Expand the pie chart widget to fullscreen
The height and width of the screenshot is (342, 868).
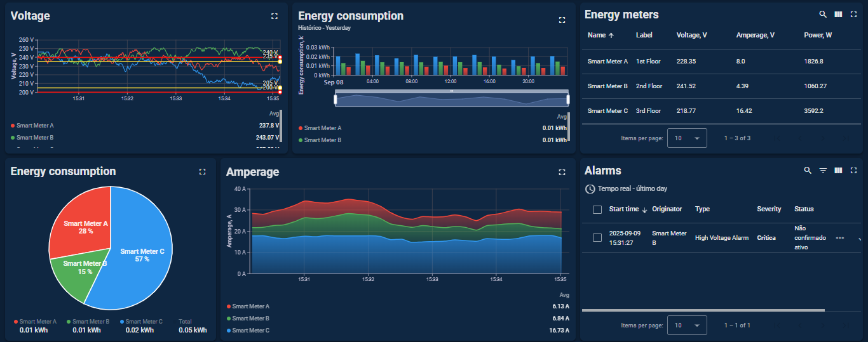click(x=202, y=171)
